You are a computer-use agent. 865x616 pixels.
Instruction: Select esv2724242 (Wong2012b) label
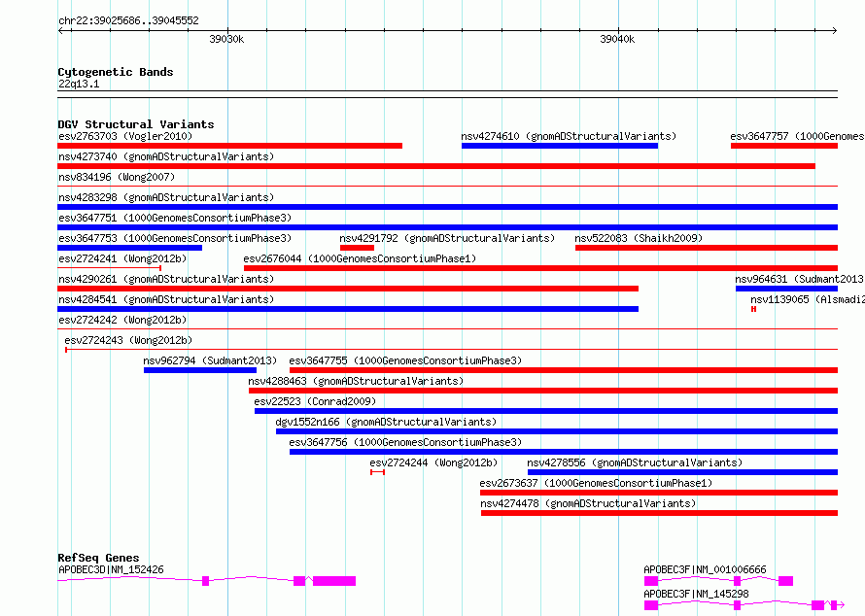point(122,320)
